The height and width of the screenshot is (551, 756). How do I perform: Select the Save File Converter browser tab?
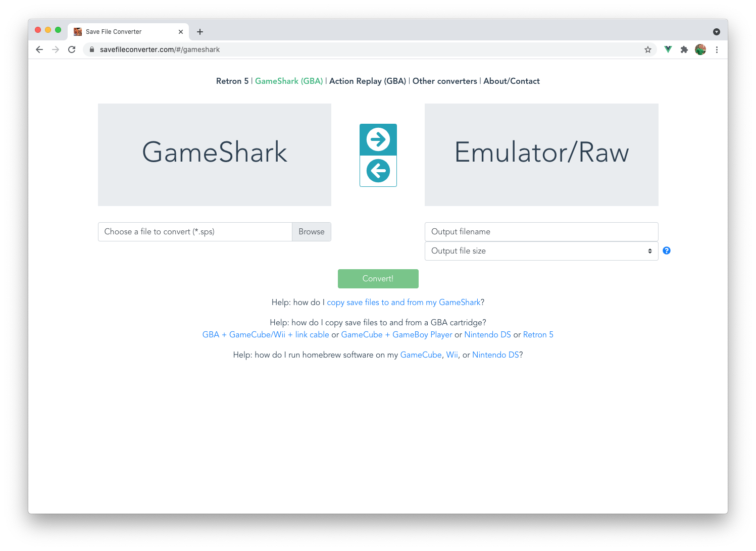coord(128,32)
